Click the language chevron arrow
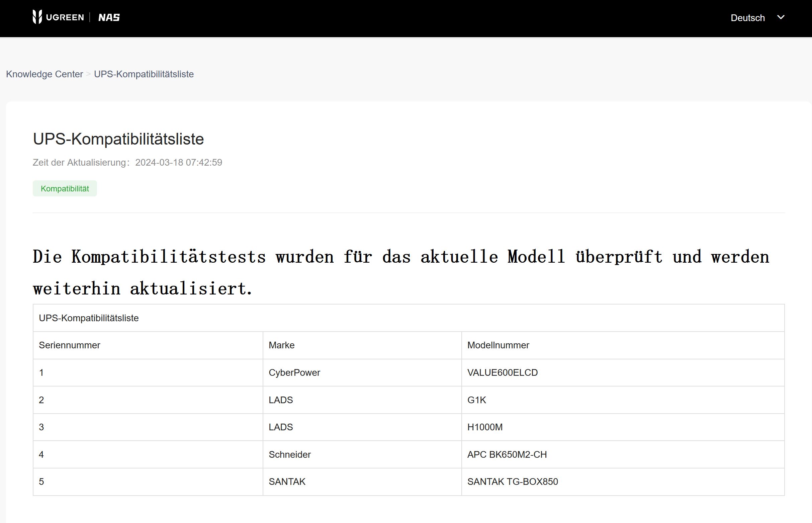The width and height of the screenshot is (812, 523). [x=781, y=17]
